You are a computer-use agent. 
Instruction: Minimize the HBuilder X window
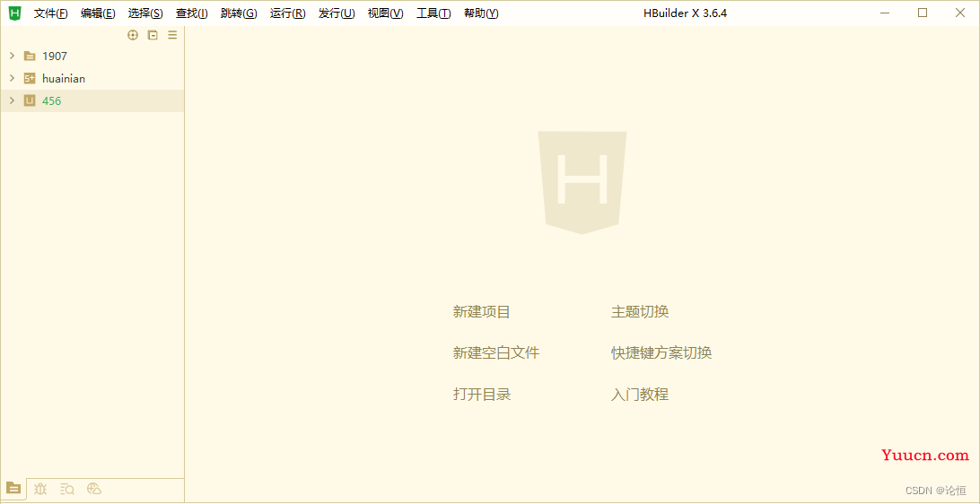click(x=884, y=13)
